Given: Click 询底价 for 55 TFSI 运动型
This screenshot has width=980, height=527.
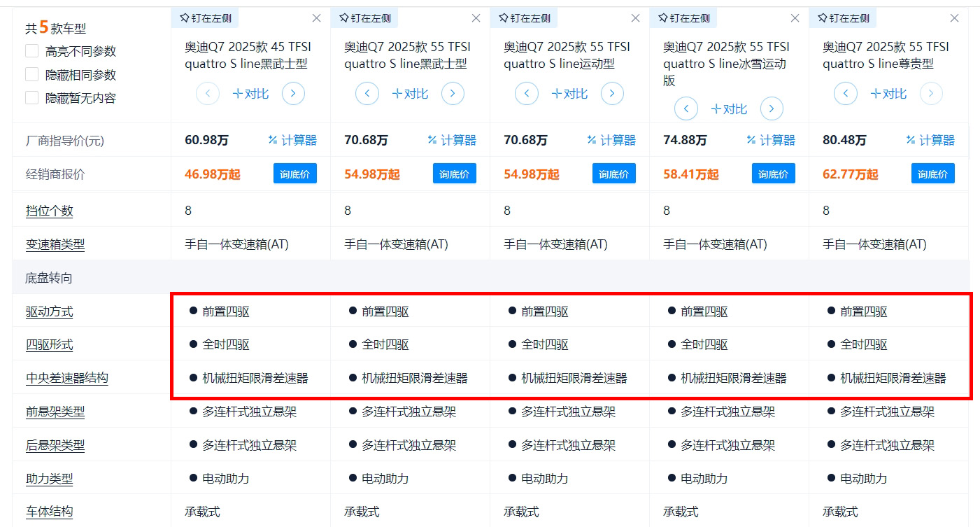Looking at the screenshot, I should 614,174.
